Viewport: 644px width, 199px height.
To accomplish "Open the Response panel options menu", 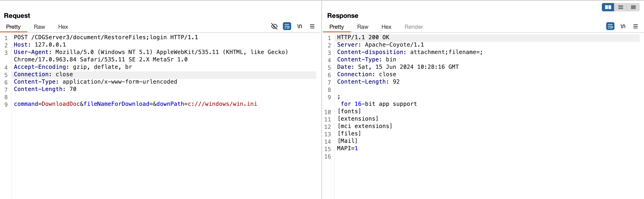I will (635, 26).
